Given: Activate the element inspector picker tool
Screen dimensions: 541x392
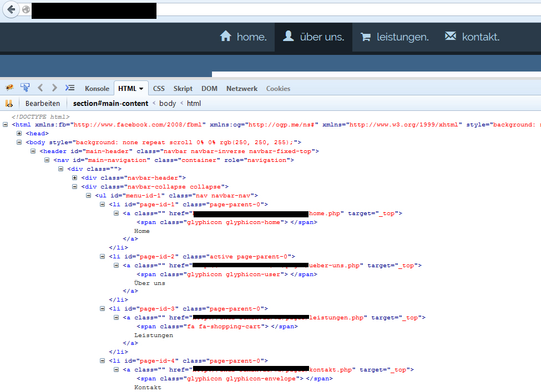Looking at the screenshot, I should (24, 88).
